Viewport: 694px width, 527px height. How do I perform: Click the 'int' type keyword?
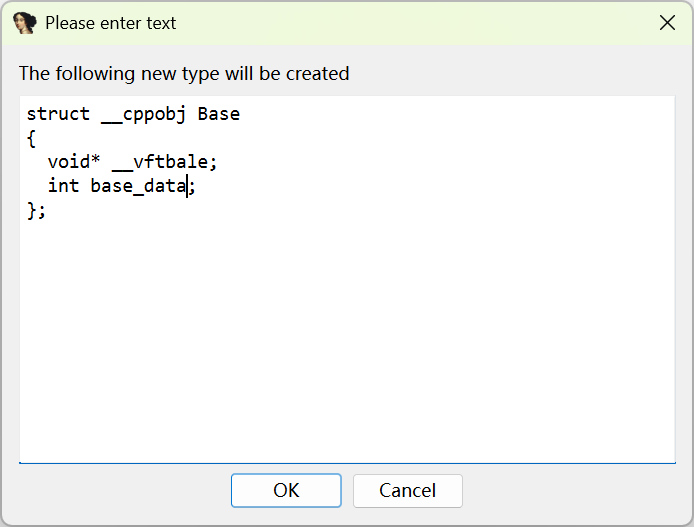[64, 186]
